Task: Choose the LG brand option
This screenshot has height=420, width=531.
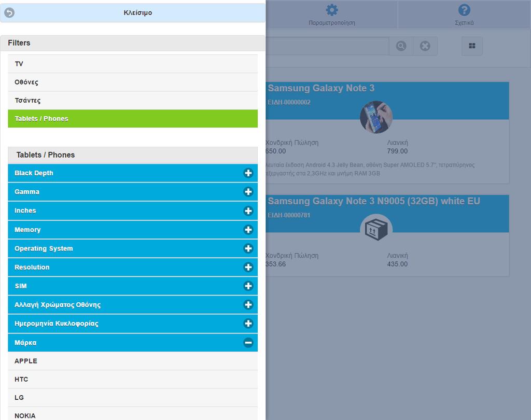Action: [x=133, y=398]
